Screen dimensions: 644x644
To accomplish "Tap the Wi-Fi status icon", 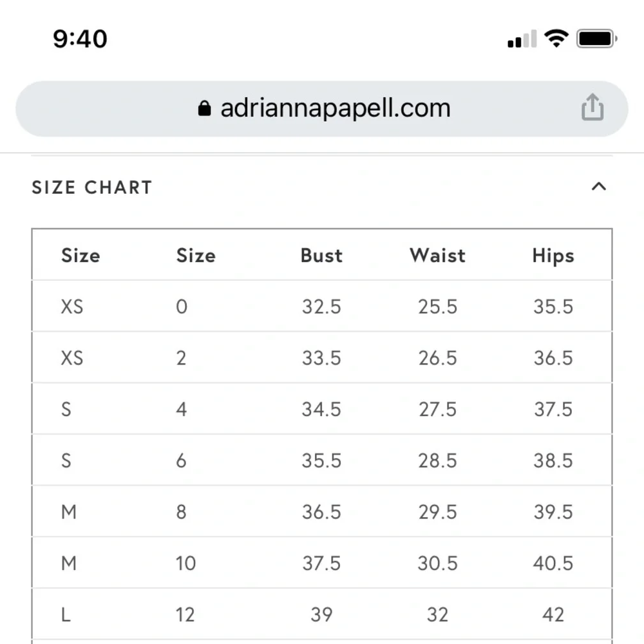I will tap(556, 39).
